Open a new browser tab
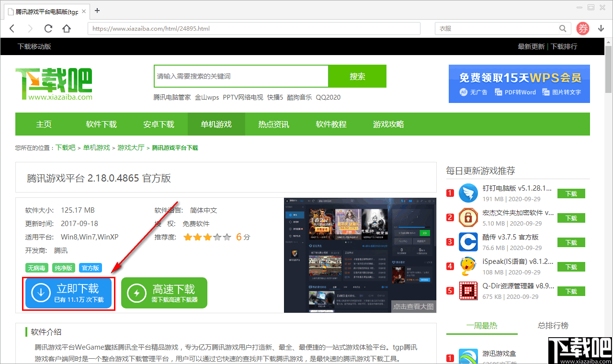The image size is (613, 364). tap(97, 11)
